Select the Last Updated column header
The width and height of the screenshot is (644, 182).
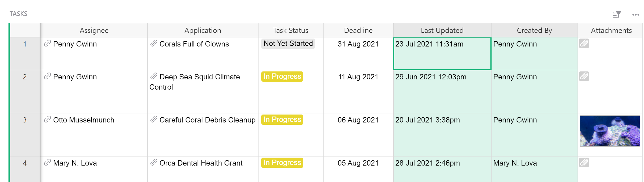(442, 30)
